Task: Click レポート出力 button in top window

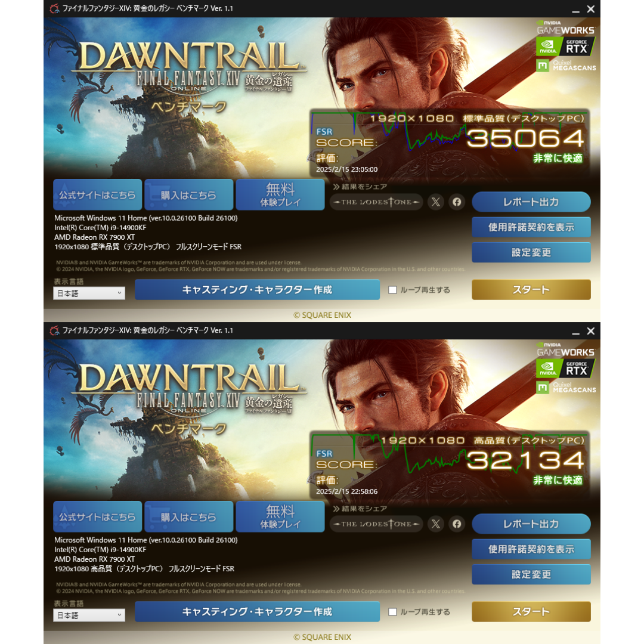Action: click(531, 202)
